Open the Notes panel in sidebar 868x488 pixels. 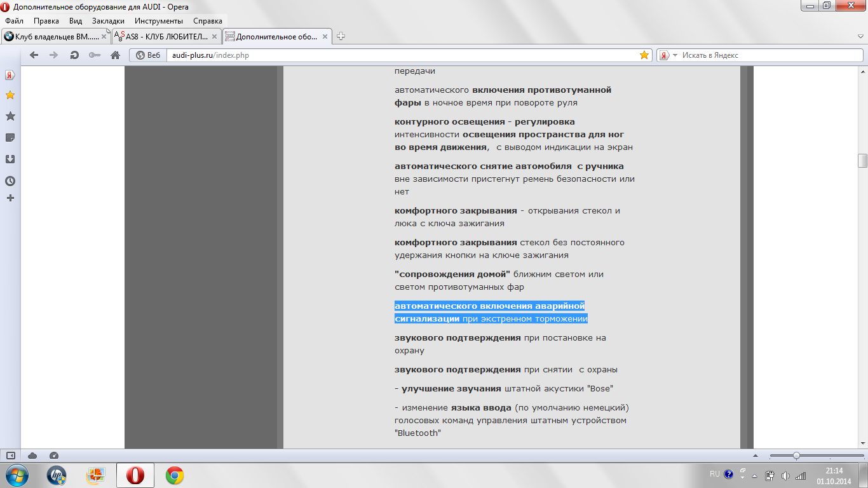coord(10,138)
